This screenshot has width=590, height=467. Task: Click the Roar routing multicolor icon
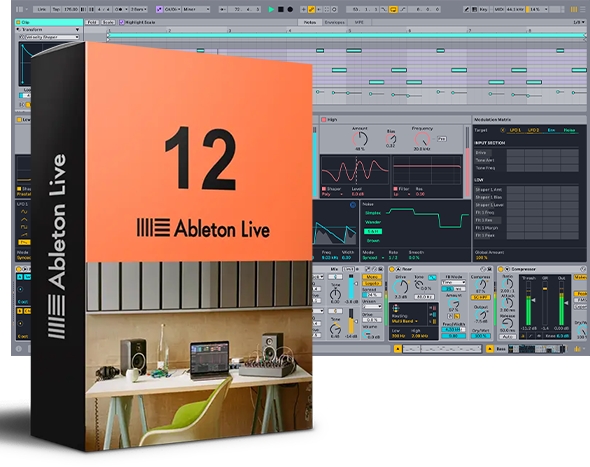click(x=396, y=309)
